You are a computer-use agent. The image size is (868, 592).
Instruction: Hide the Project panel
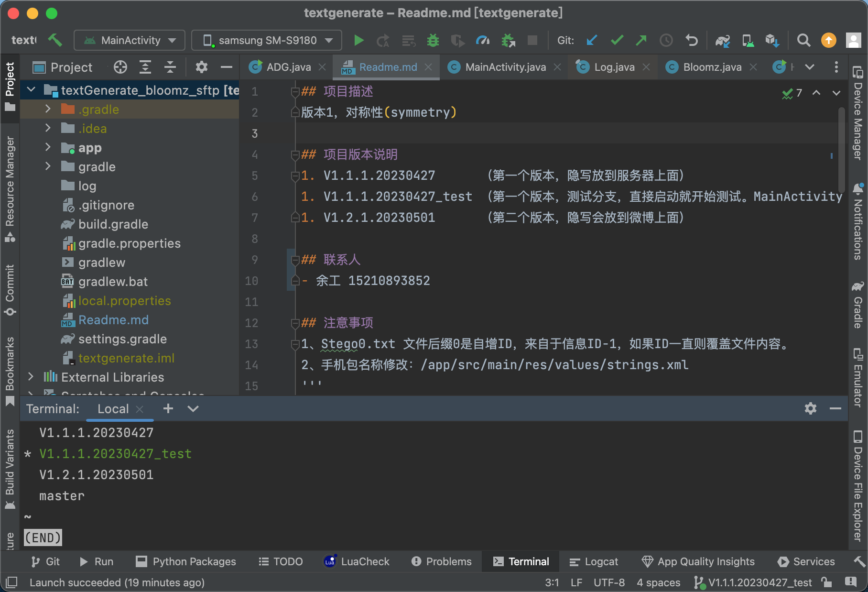click(x=227, y=67)
